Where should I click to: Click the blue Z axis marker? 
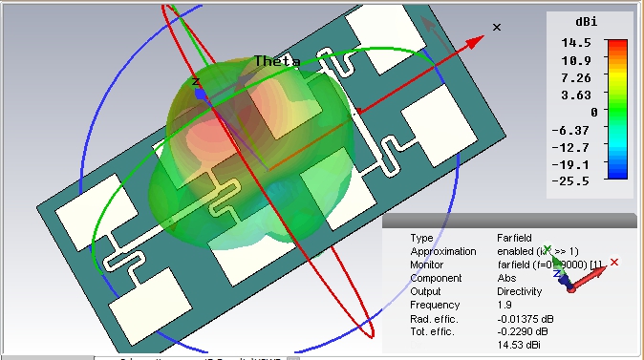pyautogui.click(x=200, y=95)
